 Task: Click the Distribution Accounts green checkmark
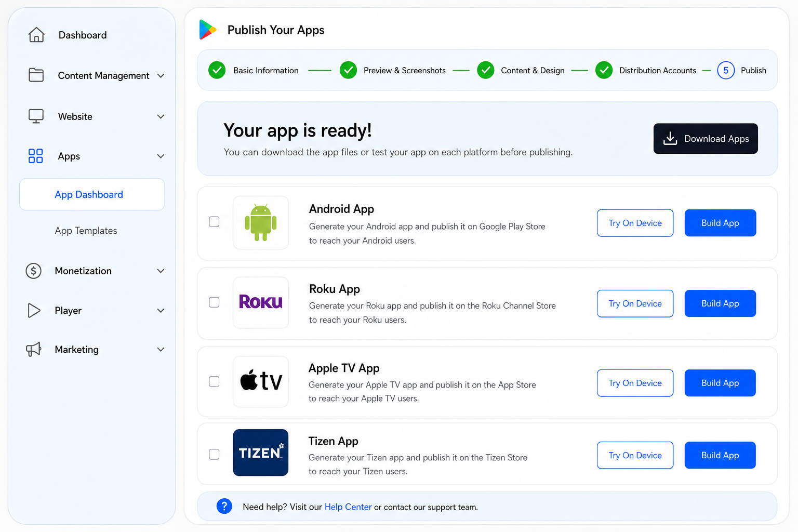pos(604,70)
